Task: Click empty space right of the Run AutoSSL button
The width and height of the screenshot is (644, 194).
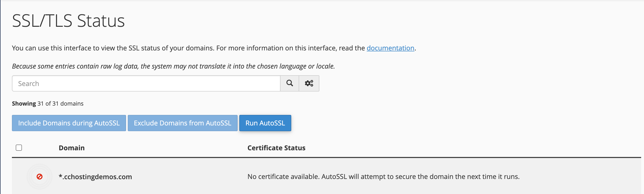Action: (x=425, y=123)
